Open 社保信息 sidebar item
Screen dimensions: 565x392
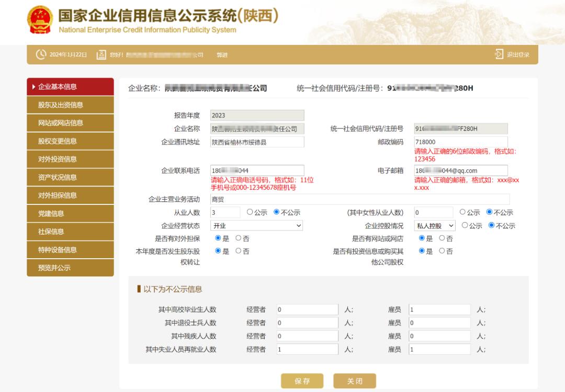(70, 232)
